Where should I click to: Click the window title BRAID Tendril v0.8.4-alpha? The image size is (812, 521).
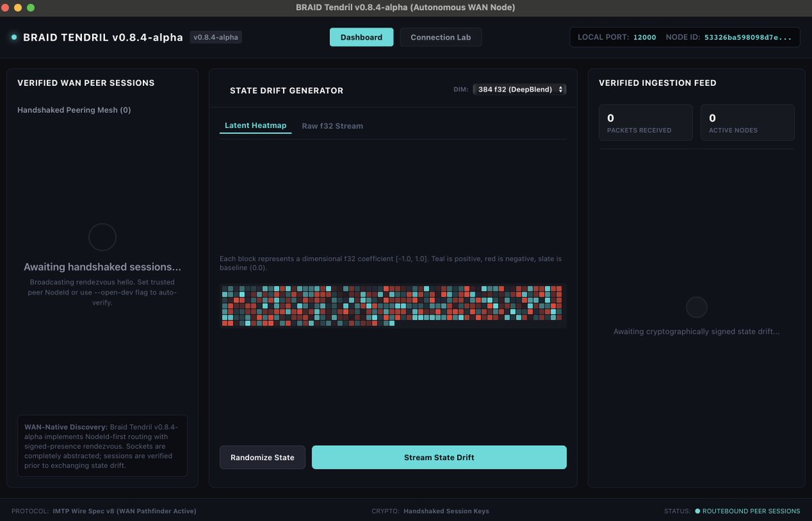coord(406,7)
